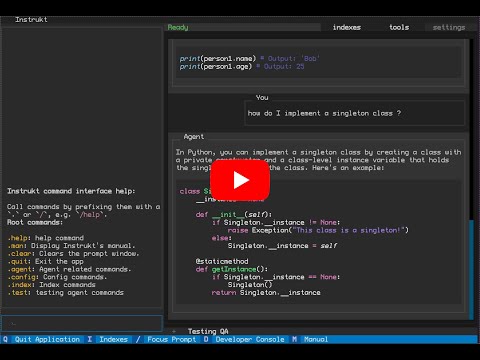Click the /help example text
Screen dimensions: 480x360
(x=90, y=214)
